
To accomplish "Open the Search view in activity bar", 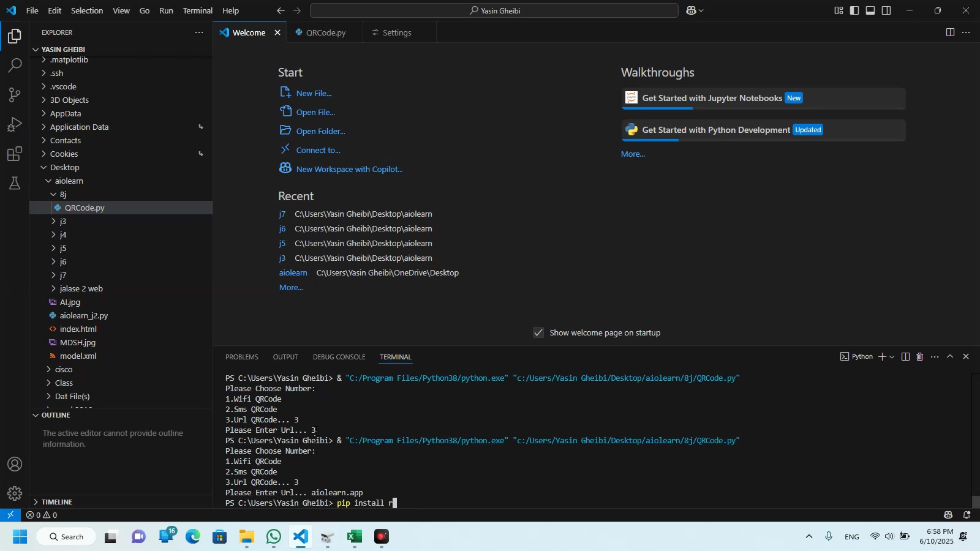I will (15, 66).
